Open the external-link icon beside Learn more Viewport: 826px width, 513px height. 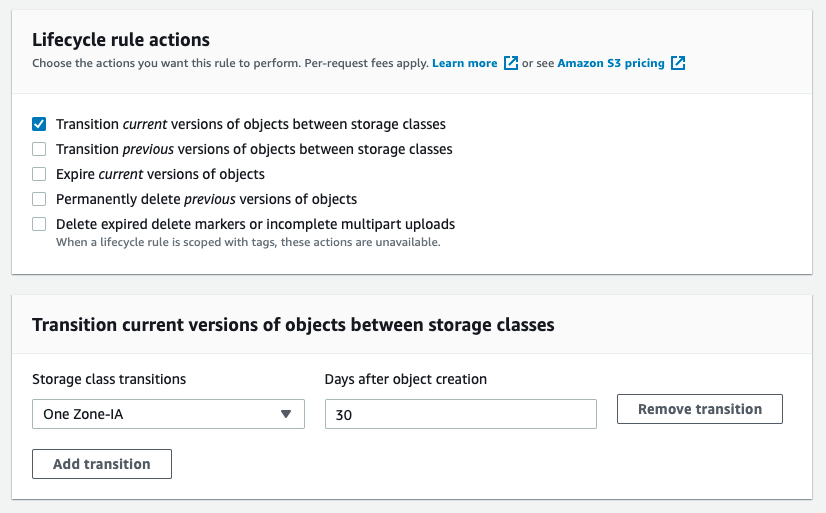510,63
